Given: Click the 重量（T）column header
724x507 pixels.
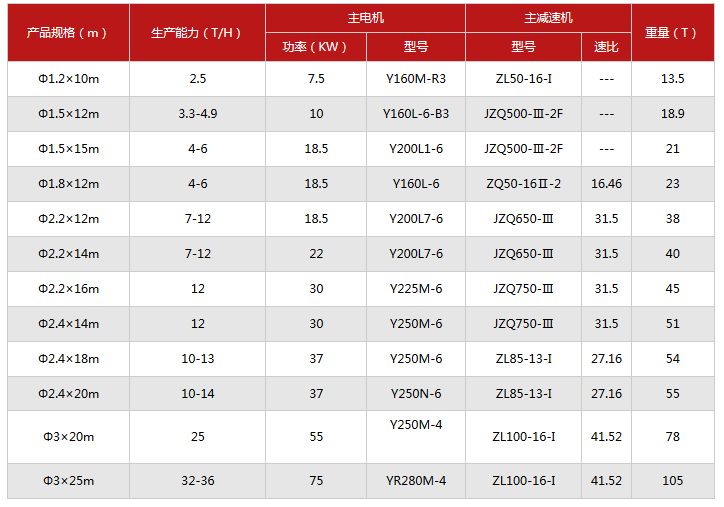Looking at the screenshot, I should coord(671,32).
